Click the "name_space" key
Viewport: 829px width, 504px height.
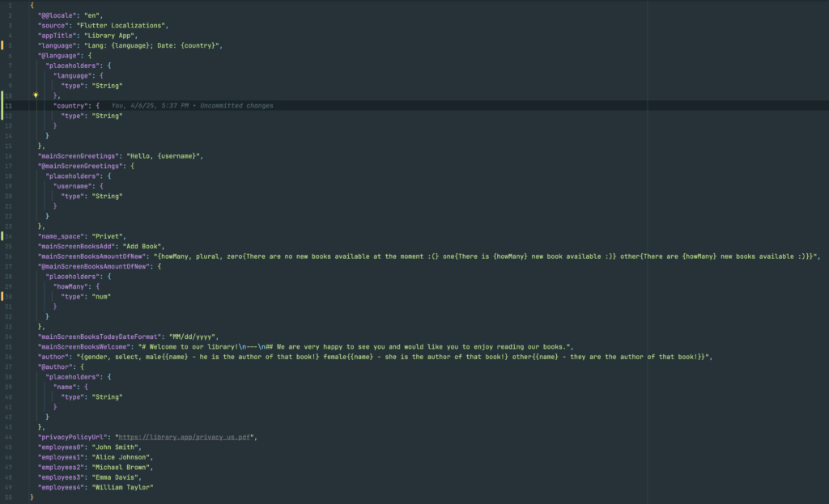click(x=62, y=236)
